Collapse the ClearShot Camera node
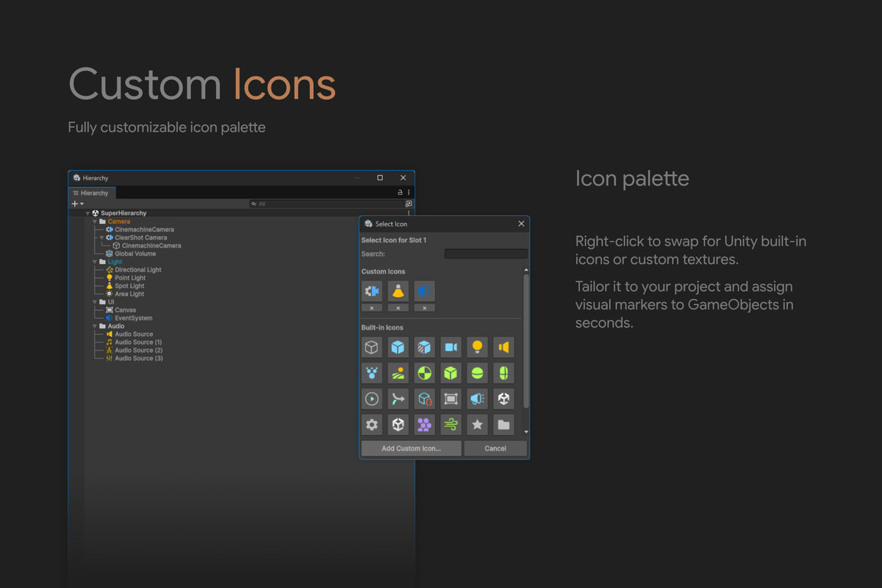The height and width of the screenshot is (588, 882). 101,237
